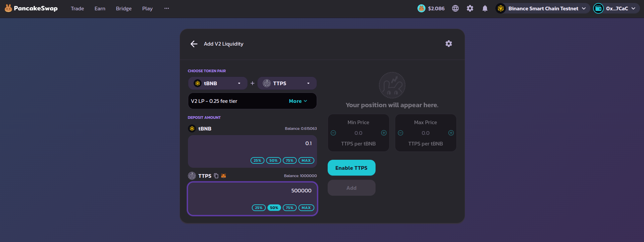The image size is (644, 242).
Task: Open the Bridge menu
Action: click(124, 9)
